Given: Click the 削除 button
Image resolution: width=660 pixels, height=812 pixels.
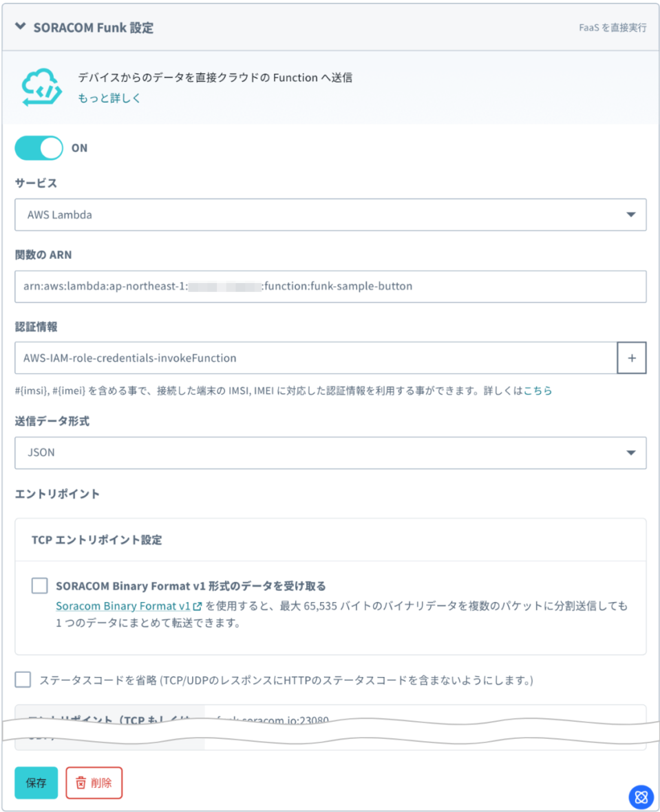Looking at the screenshot, I should [94, 782].
